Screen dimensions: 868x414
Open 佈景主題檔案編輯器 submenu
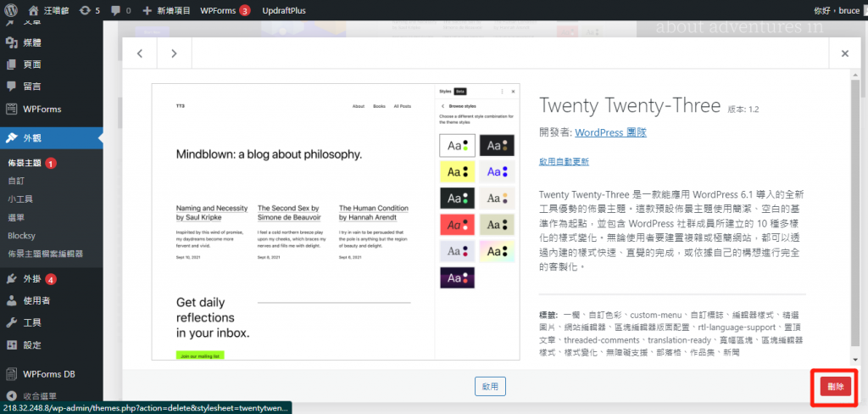[x=46, y=254]
